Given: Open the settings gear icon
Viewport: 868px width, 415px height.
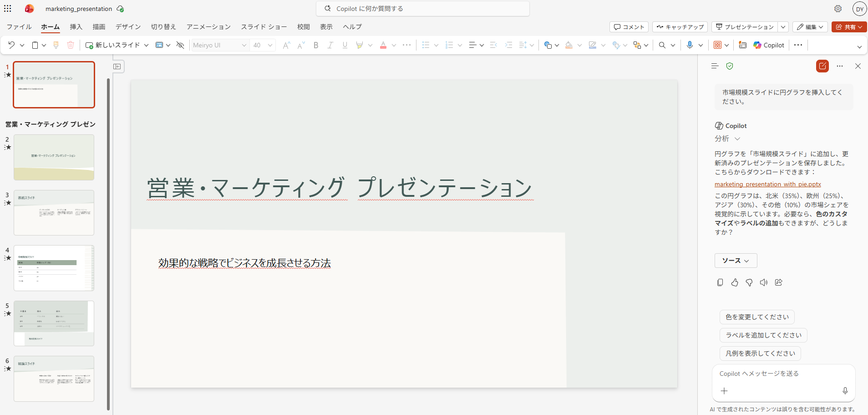Looking at the screenshot, I should click(x=838, y=9).
